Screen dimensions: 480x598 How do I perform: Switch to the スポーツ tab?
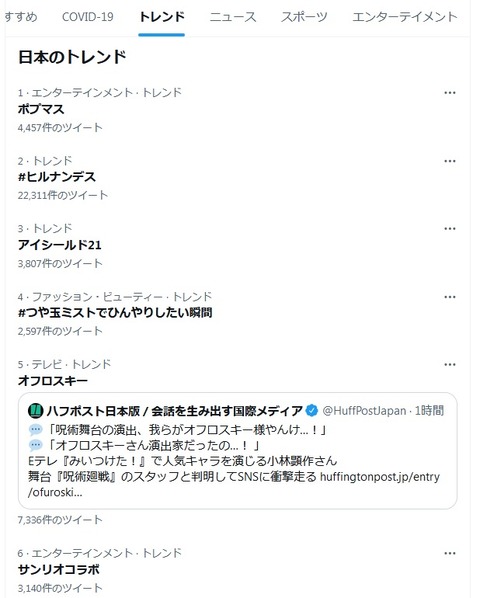[x=304, y=17]
